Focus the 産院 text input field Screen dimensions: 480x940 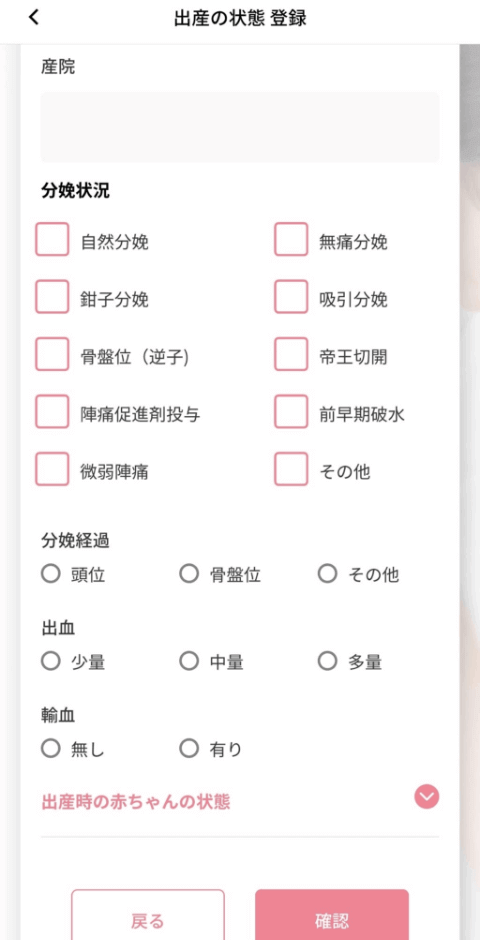tap(240, 126)
